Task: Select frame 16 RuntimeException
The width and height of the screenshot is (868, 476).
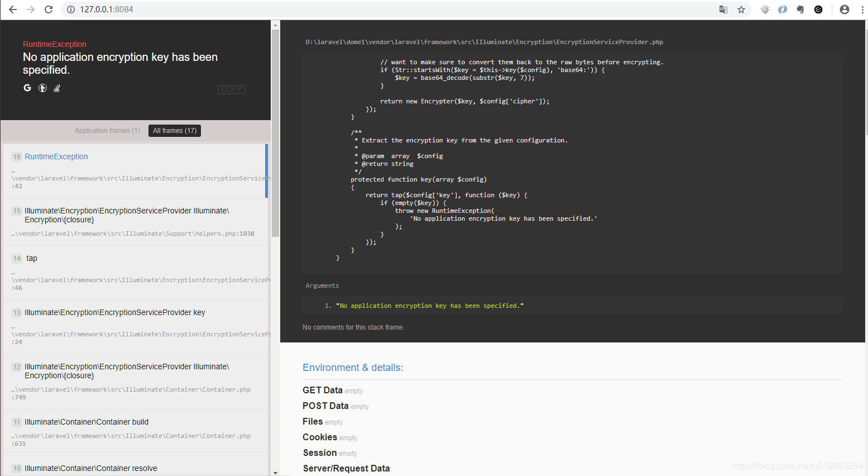Action: pyautogui.click(x=136, y=171)
